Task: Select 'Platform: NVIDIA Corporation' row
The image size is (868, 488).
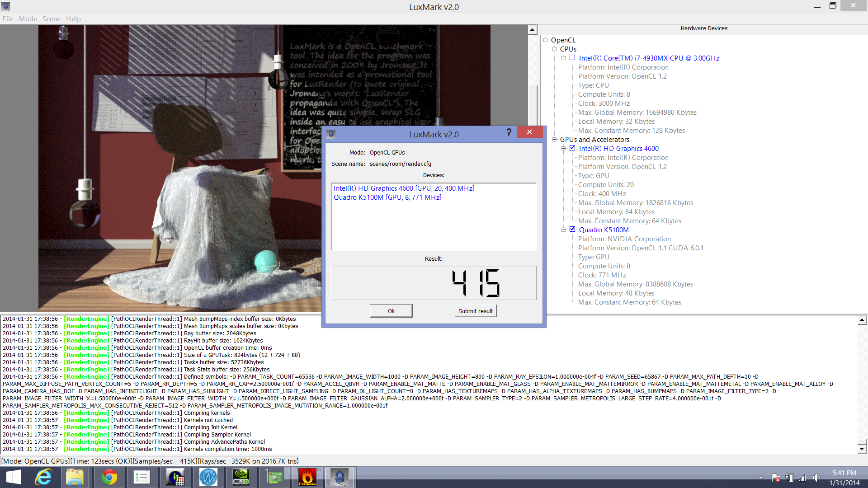Action: point(624,239)
